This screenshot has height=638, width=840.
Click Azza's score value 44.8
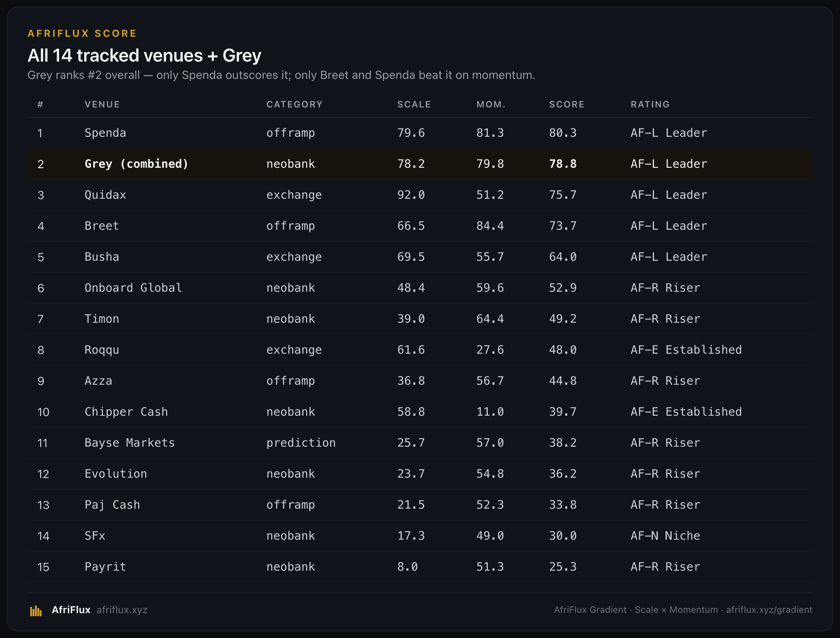(x=563, y=381)
